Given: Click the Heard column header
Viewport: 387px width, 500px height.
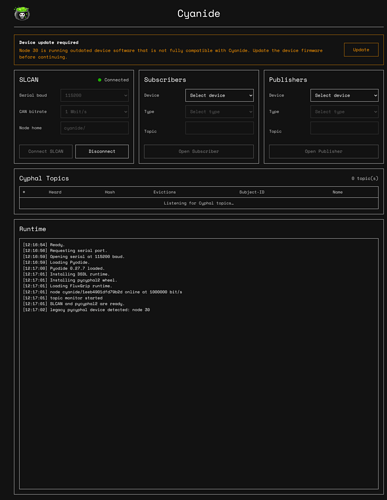Looking at the screenshot, I should click(55, 192).
